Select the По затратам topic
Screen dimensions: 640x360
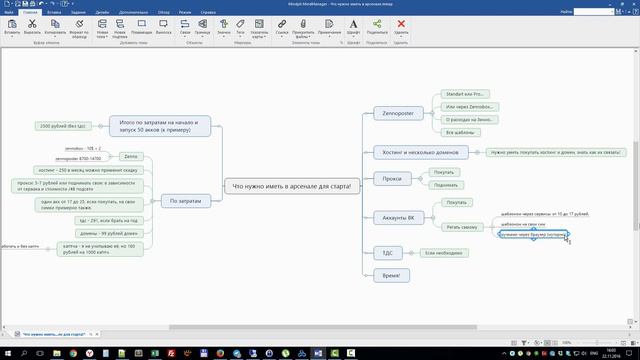coord(186,201)
